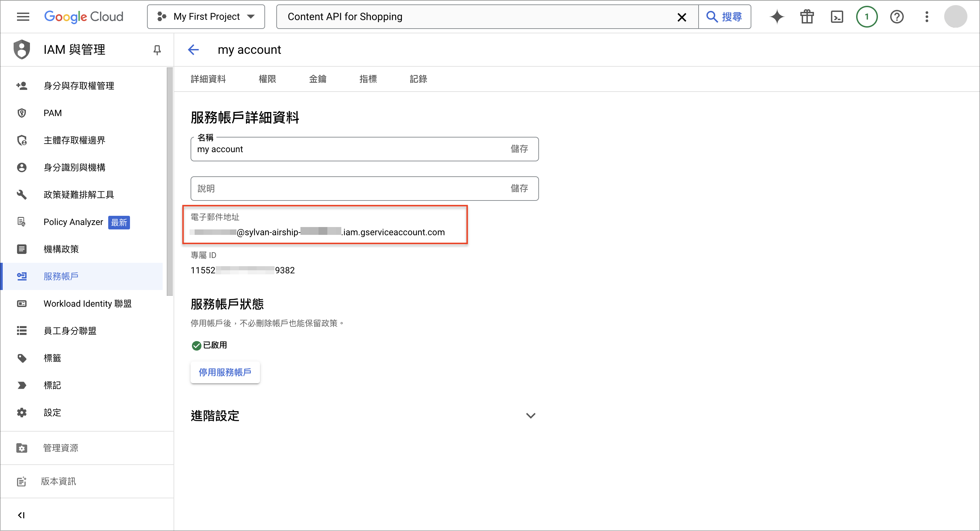Viewport: 980px width, 531px height.
Task: Switch to the 詳細資料 tab
Action: tap(208, 79)
